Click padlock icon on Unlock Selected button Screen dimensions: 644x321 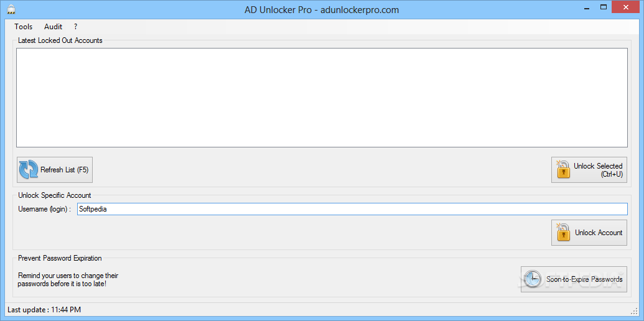[563, 170]
